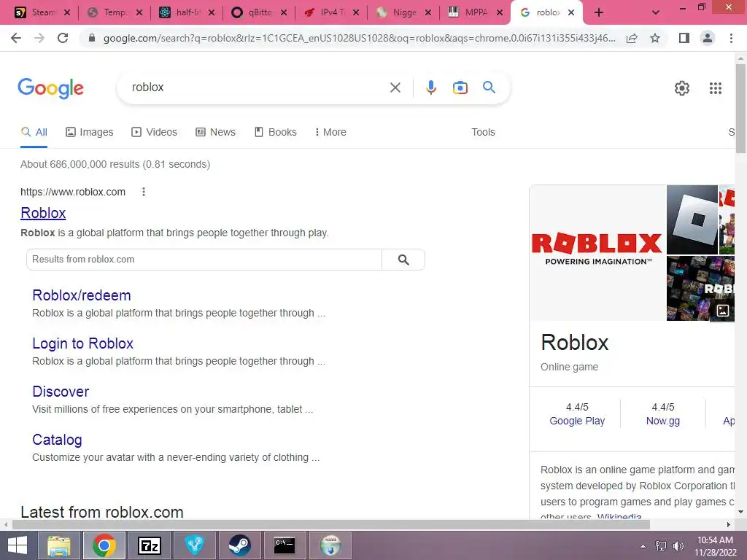Open options for roblox.com result
Screen dimensions: 747x560
coord(144,192)
